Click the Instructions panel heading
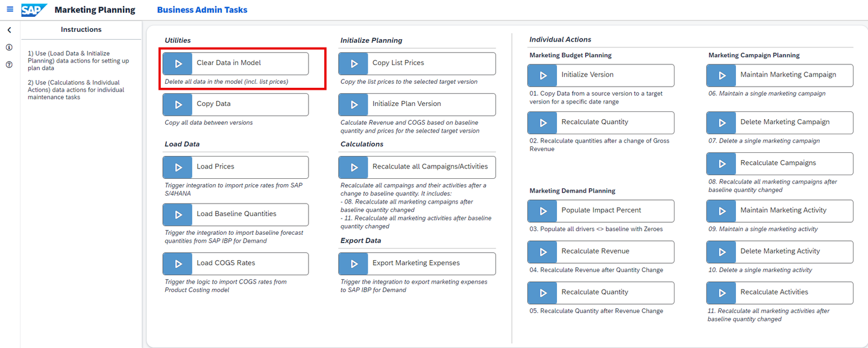 click(81, 30)
